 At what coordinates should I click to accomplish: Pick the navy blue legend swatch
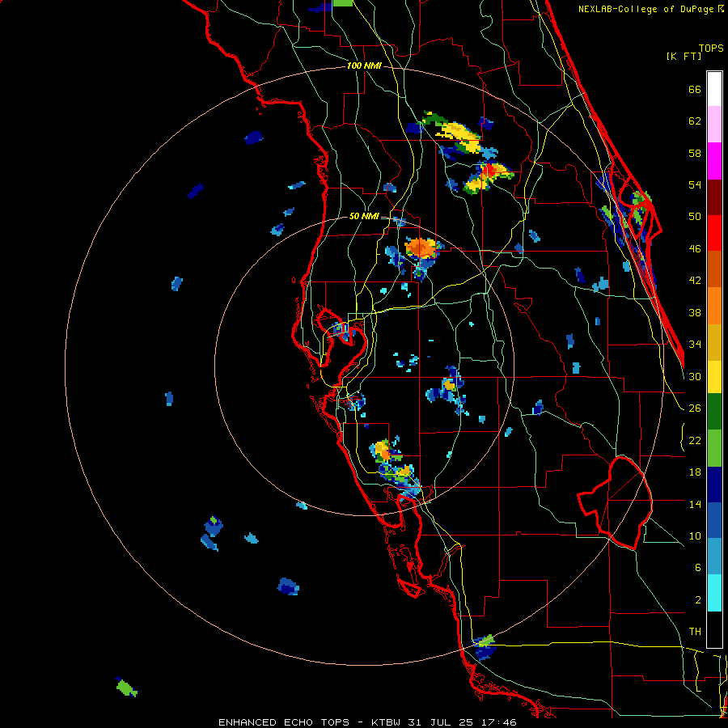pyautogui.click(x=714, y=485)
